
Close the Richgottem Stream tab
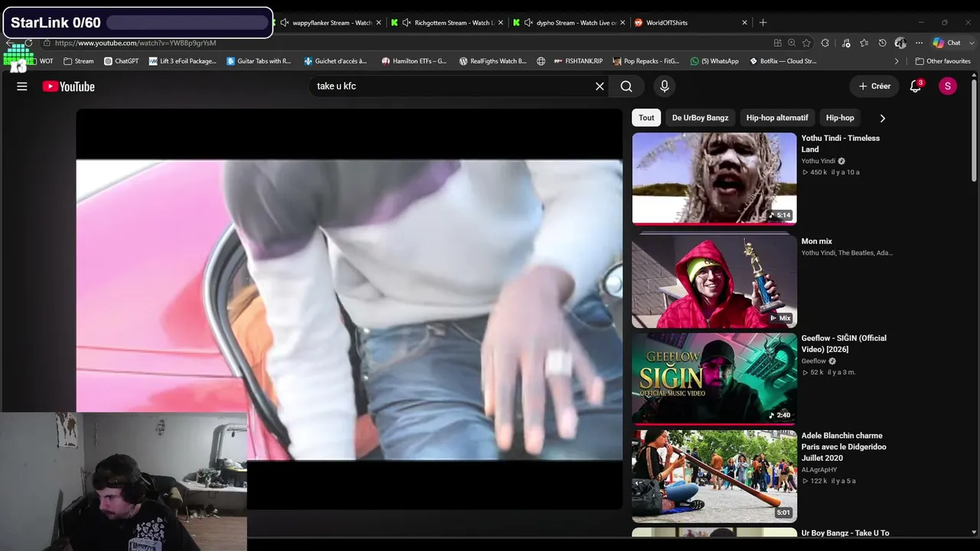[x=501, y=23]
